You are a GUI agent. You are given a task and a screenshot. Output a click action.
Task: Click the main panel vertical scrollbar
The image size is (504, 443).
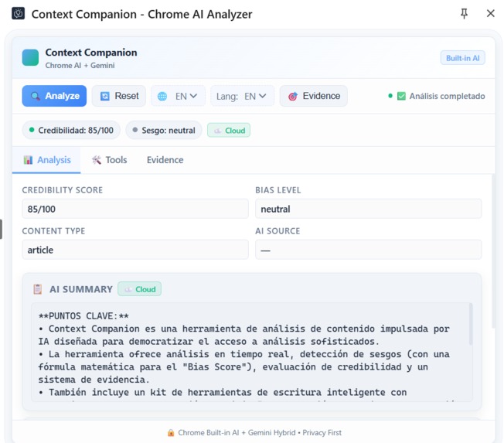click(x=493, y=251)
